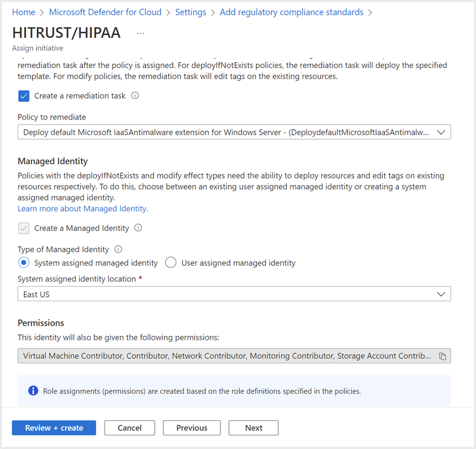Open Settings breadcrumb link
476x449 pixels.
coord(191,12)
